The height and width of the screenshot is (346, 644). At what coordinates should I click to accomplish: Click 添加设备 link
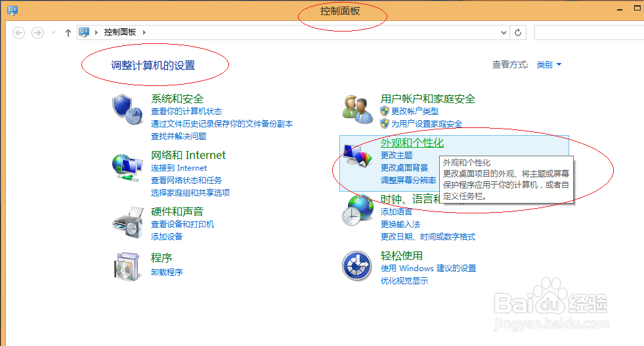click(167, 236)
